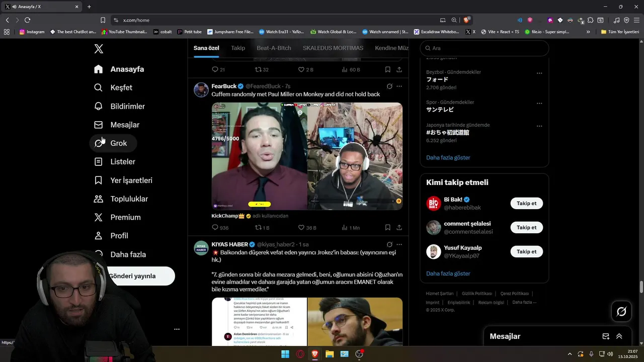Open Tüm Yer İşaretleri bookmarks folder

pos(620,32)
